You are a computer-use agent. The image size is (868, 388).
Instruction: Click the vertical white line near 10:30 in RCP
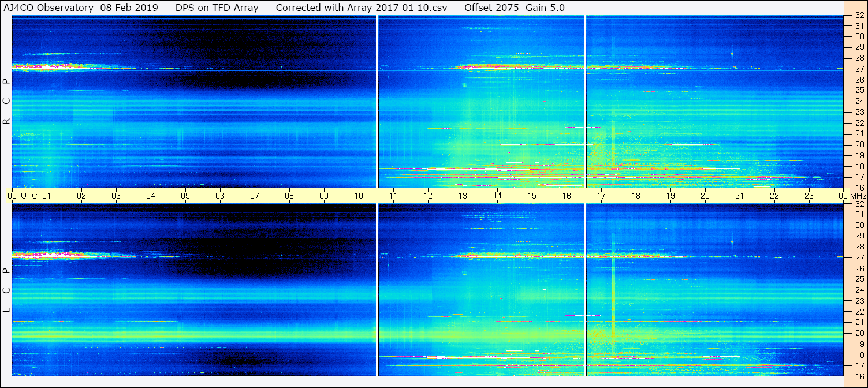[x=377, y=101]
